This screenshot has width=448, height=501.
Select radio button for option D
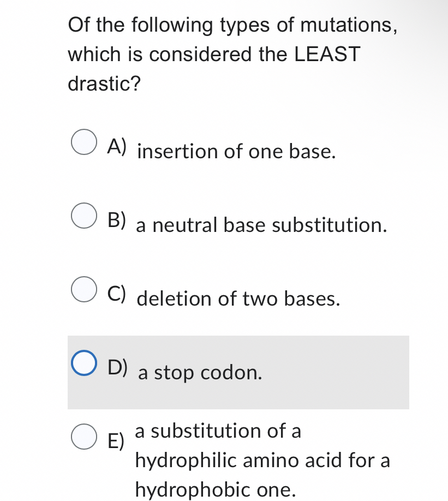point(83,363)
